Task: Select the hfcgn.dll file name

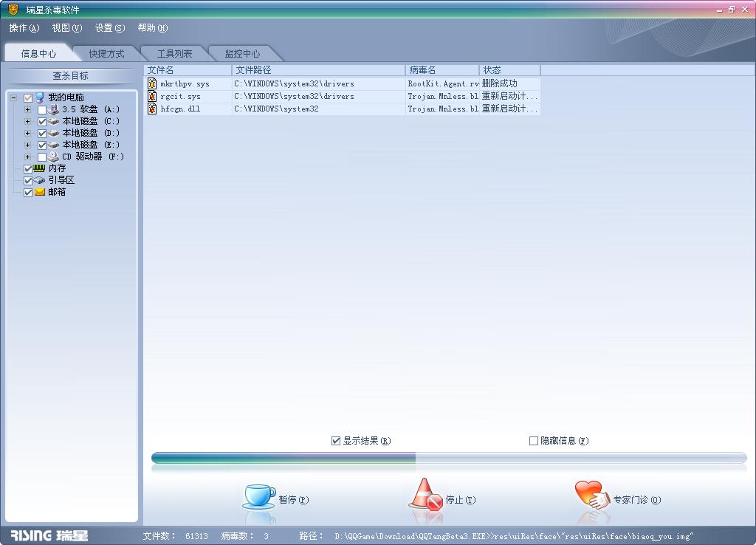Action: click(x=180, y=109)
